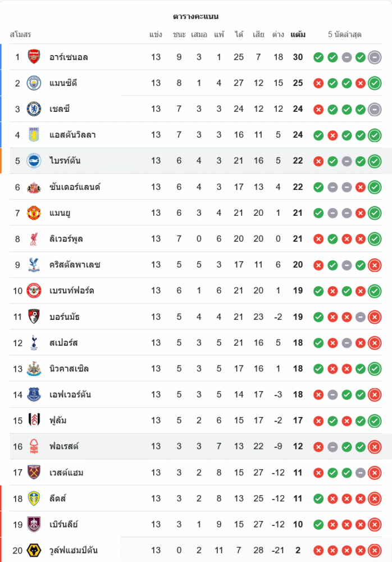The image size is (392, 562).
Task: Click Man City's latest match win icon
Action: click(375, 83)
